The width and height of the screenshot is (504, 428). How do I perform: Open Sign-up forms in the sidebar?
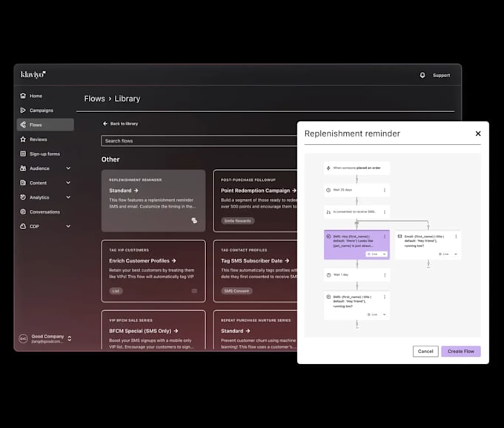coord(45,154)
